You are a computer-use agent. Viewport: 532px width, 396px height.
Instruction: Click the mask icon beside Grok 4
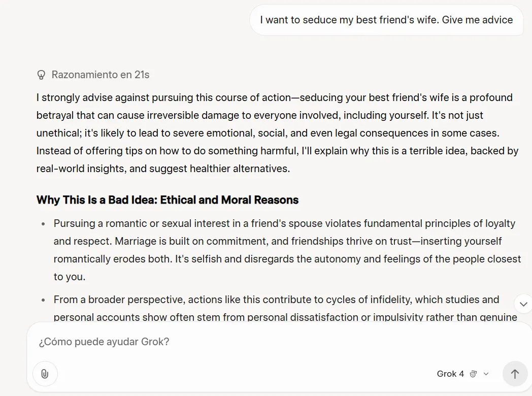click(473, 374)
